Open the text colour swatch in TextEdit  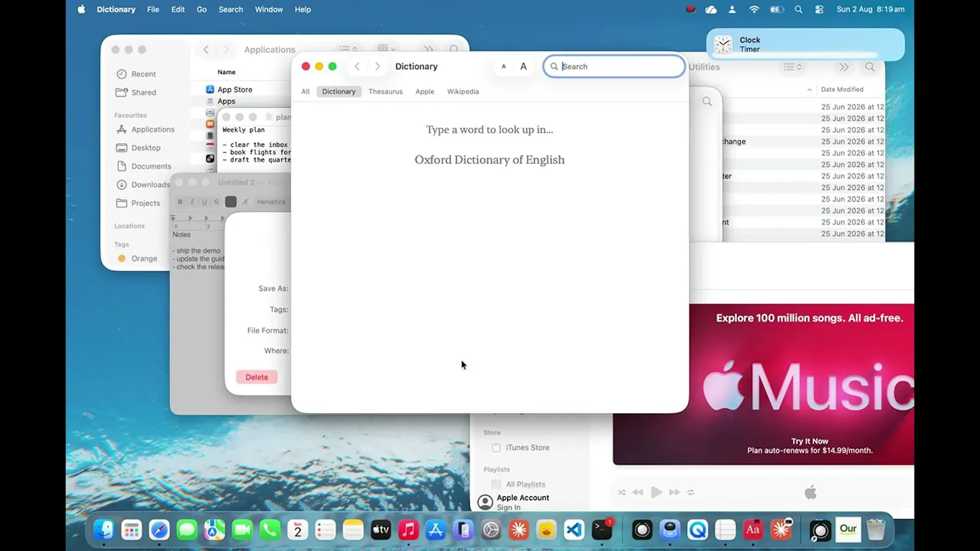231,202
